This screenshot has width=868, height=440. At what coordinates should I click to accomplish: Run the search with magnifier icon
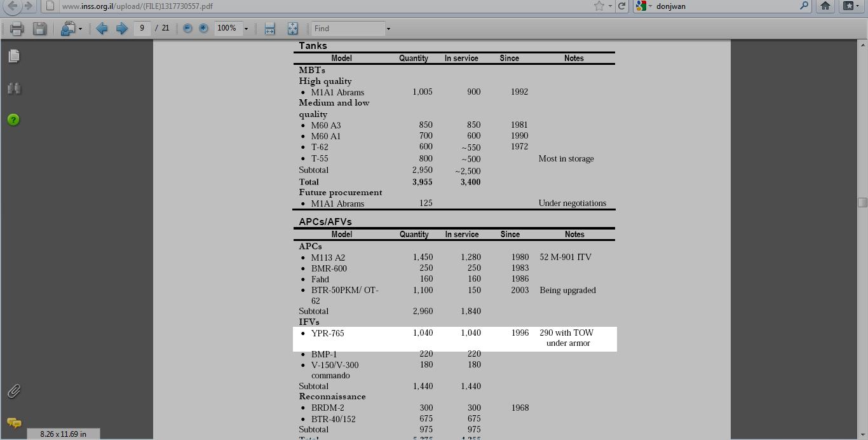coord(804,6)
